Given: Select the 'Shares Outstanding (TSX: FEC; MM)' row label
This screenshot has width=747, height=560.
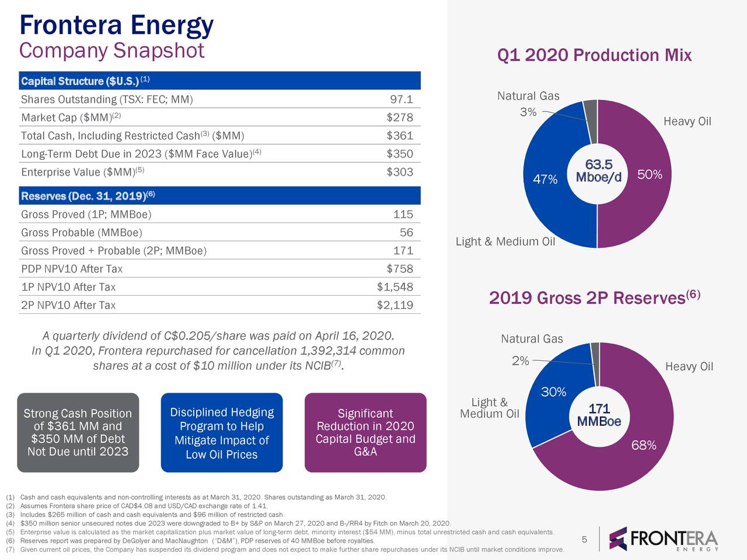Looking at the screenshot, I should click(x=107, y=100).
